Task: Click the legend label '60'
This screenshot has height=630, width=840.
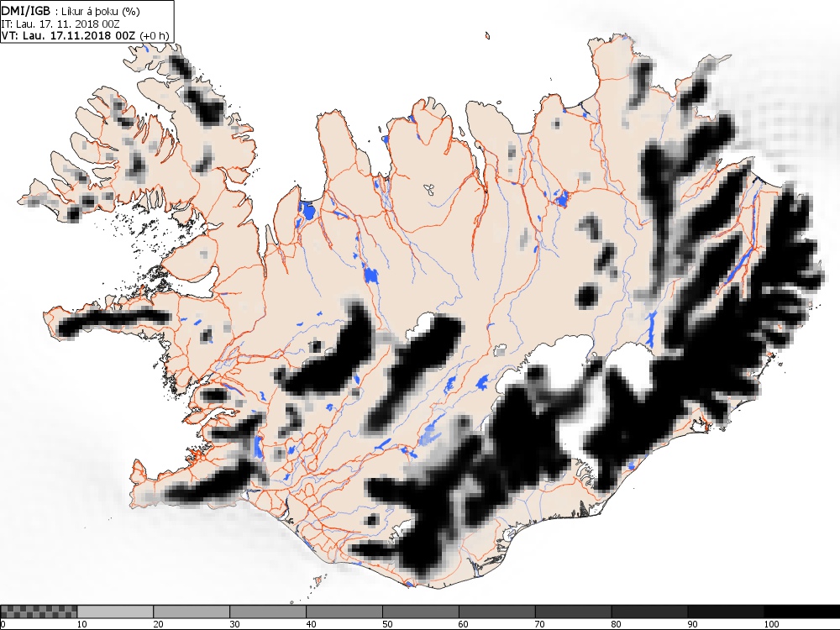Action: click(464, 624)
